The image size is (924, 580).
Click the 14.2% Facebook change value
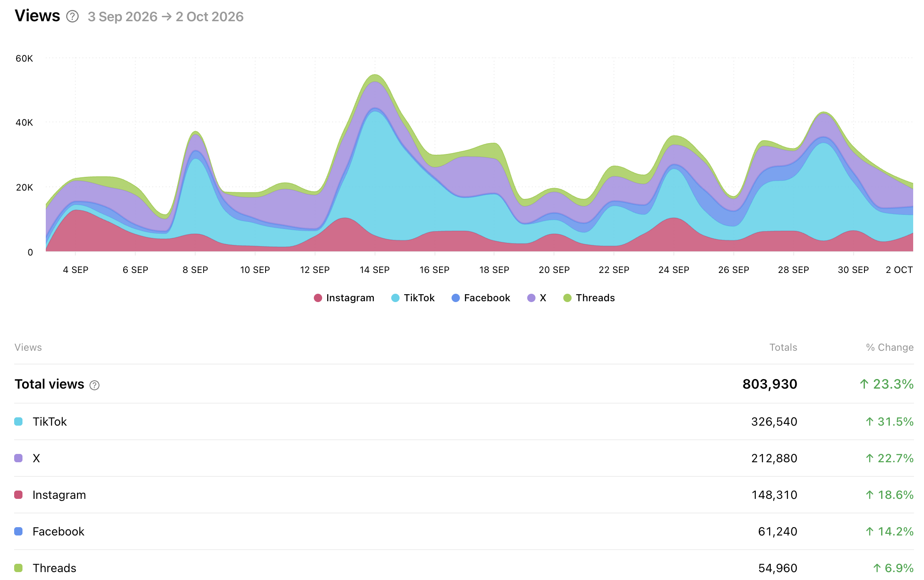point(889,531)
